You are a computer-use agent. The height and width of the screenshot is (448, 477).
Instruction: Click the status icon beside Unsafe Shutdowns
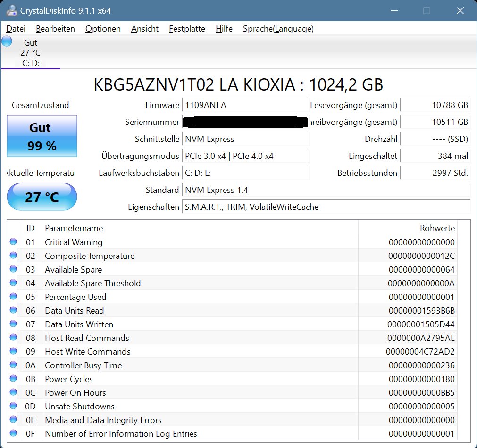(14, 406)
